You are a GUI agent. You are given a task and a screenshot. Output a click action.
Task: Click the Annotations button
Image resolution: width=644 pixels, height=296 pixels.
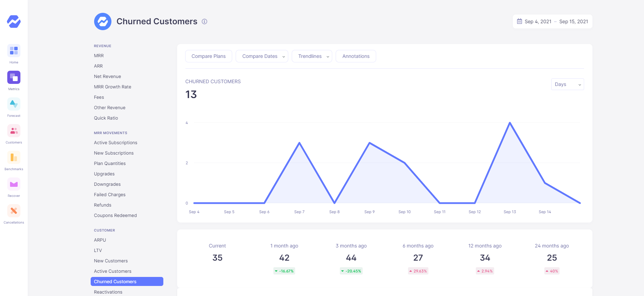pos(356,56)
